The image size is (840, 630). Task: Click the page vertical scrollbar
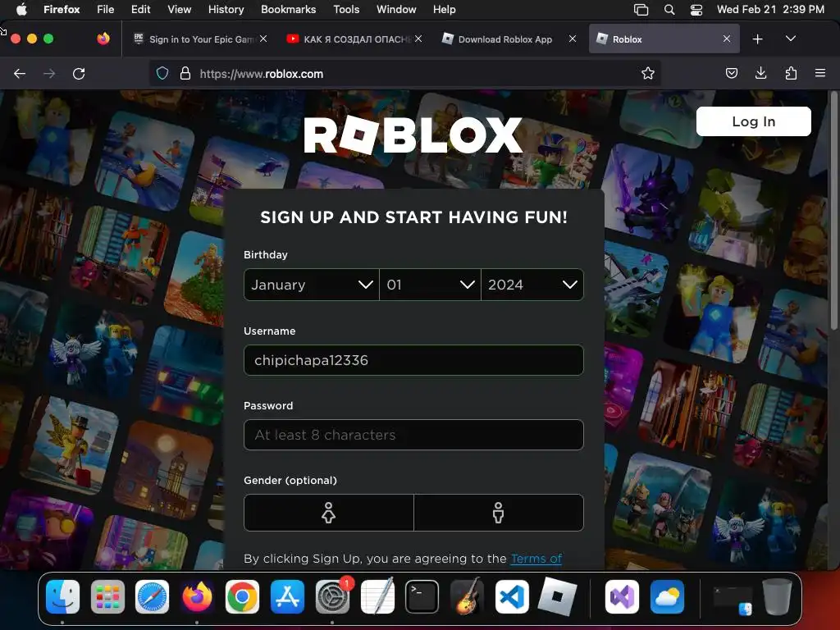pyautogui.click(x=834, y=212)
